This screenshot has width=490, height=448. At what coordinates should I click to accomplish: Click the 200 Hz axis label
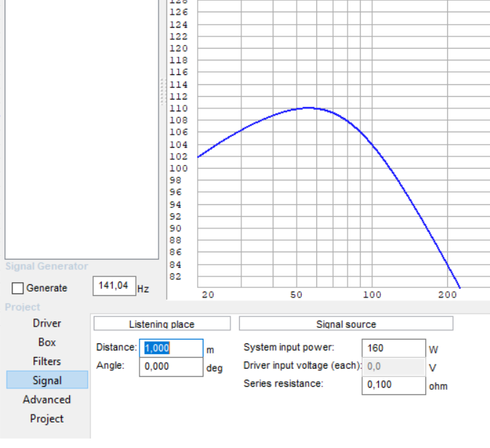point(448,295)
